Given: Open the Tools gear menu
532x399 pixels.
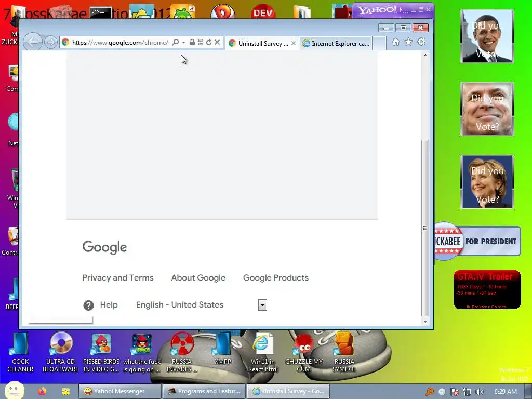Looking at the screenshot, I should (421, 42).
